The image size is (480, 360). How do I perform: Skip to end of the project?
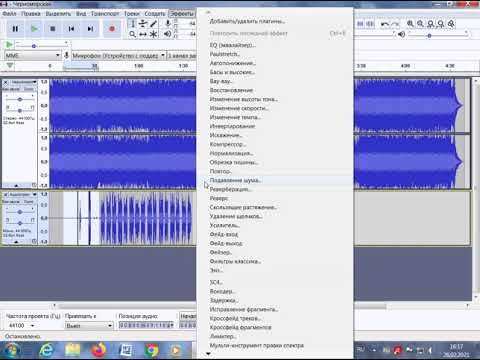point(90,29)
